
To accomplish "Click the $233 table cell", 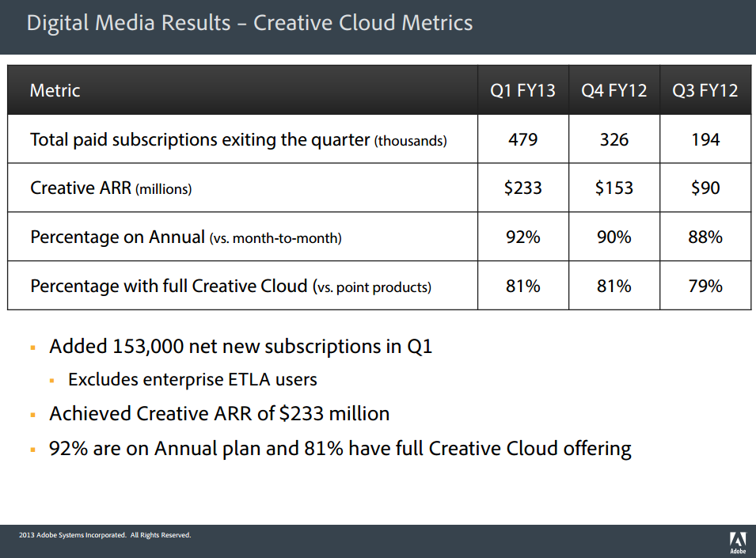I will (x=522, y=188).
